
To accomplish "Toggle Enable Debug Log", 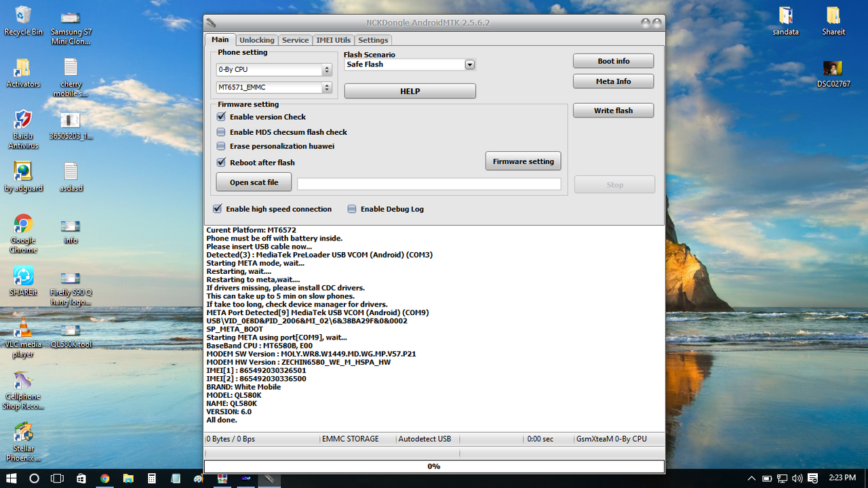I will pyautogui.click(x=351, y=209).
